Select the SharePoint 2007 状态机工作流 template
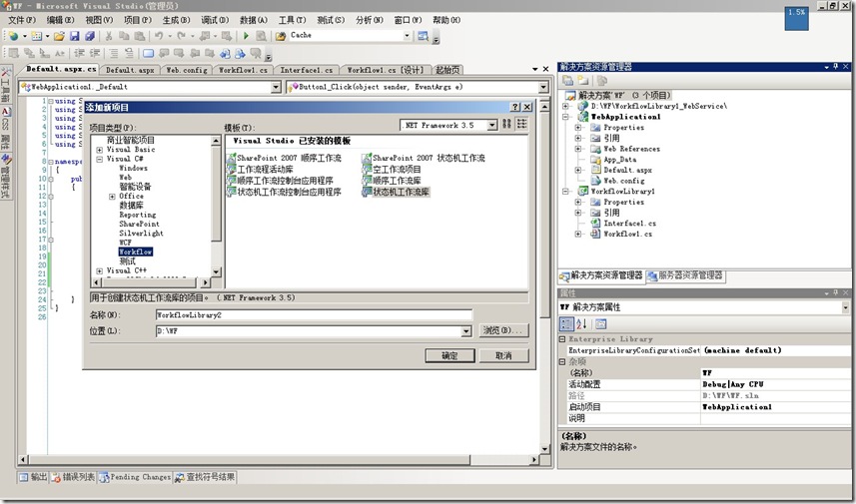The height and width of the screenshot is (504, 856). [x=424, y=158]
